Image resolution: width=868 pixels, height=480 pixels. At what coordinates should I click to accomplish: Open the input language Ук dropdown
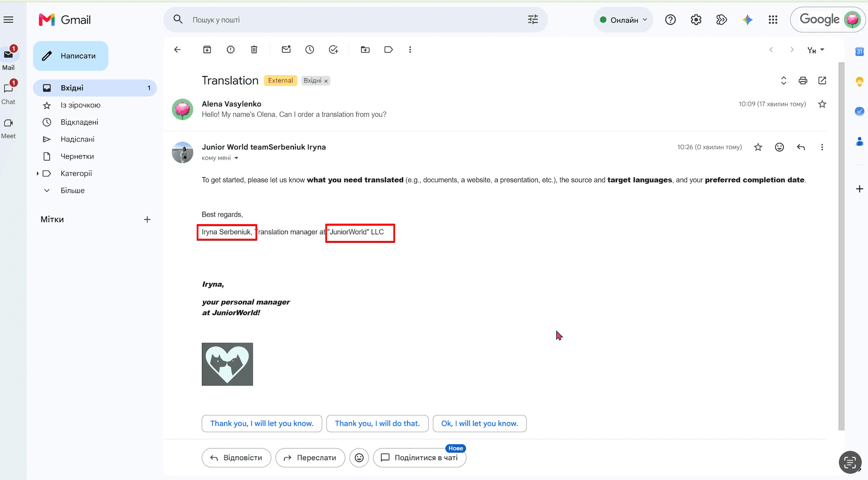point(816,50)
